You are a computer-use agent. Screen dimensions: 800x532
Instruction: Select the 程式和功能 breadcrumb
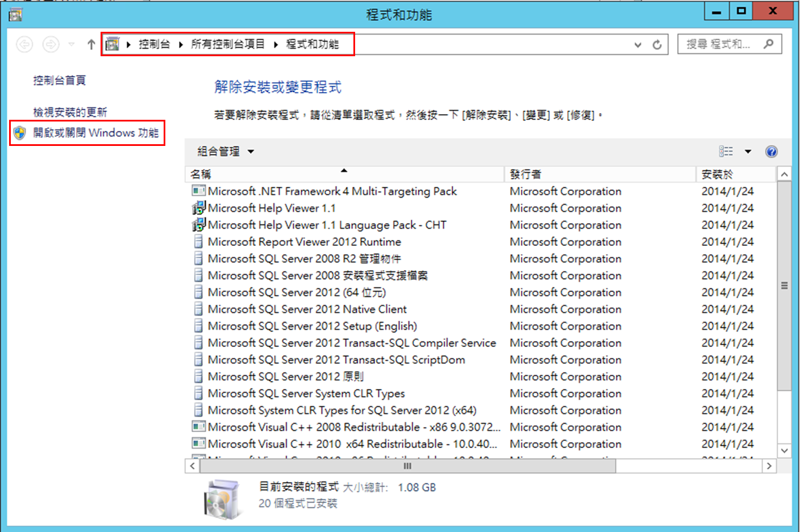(312, 44)
